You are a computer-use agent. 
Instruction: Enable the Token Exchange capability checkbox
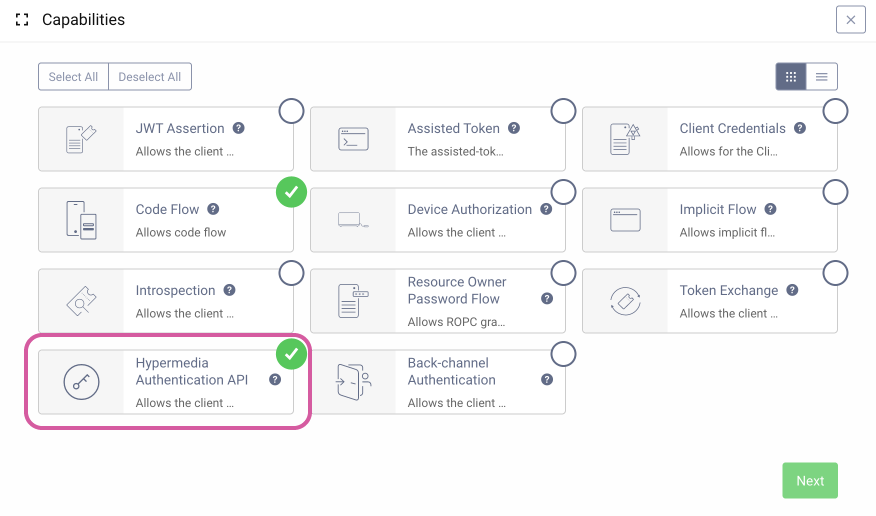(x=835, y=273)
